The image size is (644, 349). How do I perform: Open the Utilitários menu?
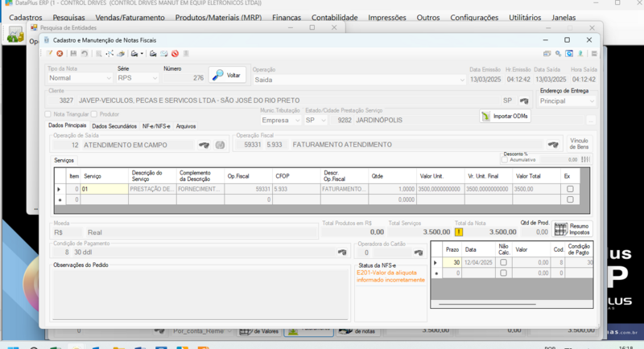(x=525, y=18)
